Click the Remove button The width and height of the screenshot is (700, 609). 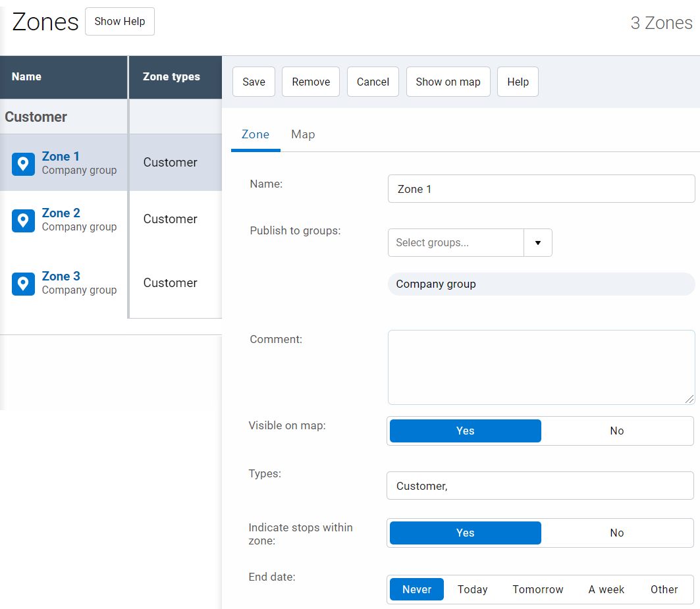pyautogui.click(x=311, y=82)
